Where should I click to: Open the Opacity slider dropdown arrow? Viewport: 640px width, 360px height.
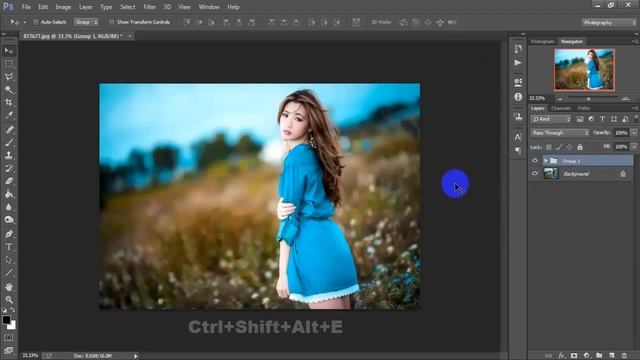pos(634,133)
